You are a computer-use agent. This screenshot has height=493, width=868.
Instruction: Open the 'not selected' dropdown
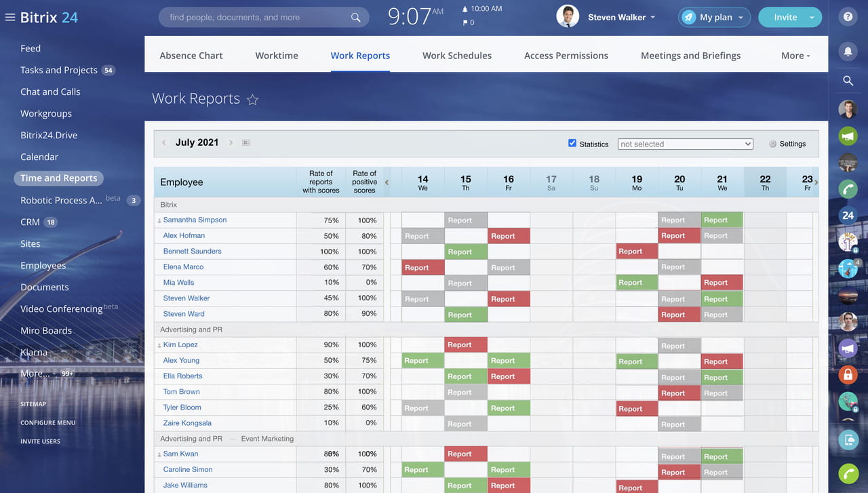pyautogui.click(x=685, y=143)
